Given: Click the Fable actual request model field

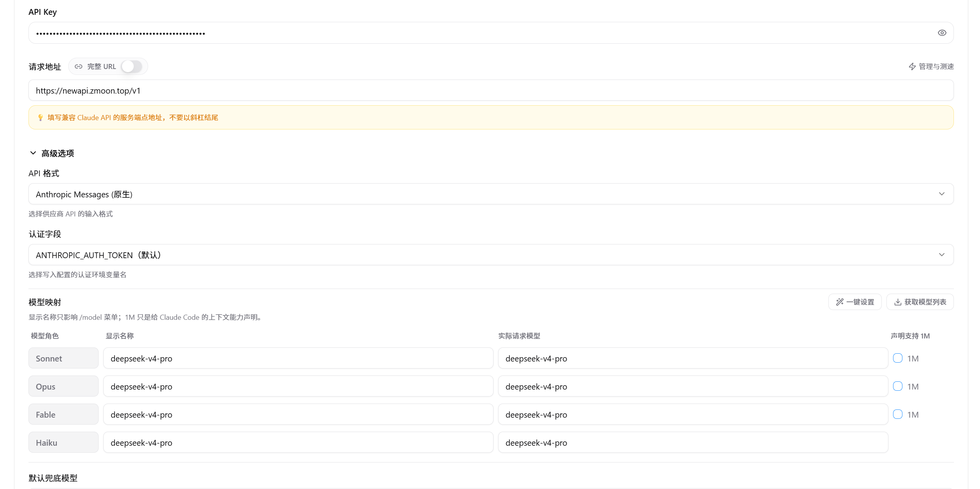Looking at the screenshot, I should (693, 414).
